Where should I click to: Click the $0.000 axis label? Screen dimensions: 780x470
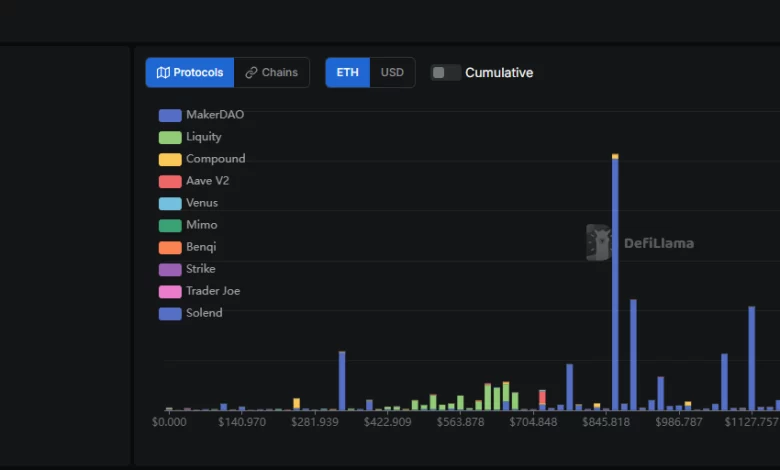point(169,422)
